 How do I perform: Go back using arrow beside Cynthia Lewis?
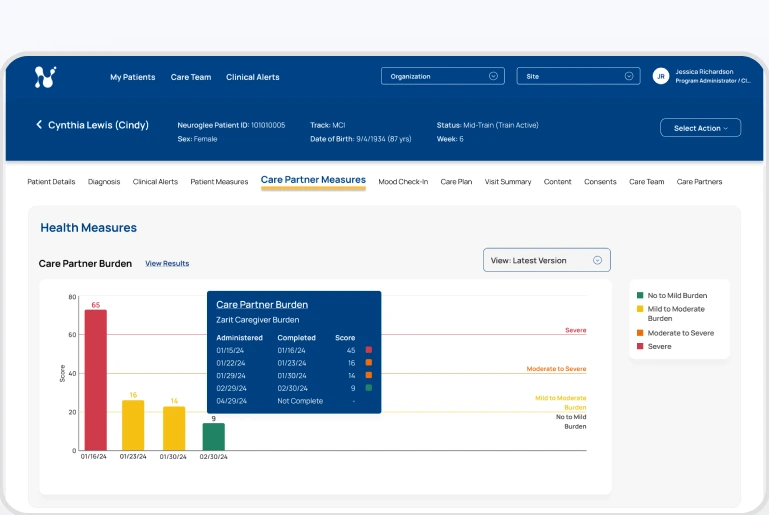click(39, 125)
